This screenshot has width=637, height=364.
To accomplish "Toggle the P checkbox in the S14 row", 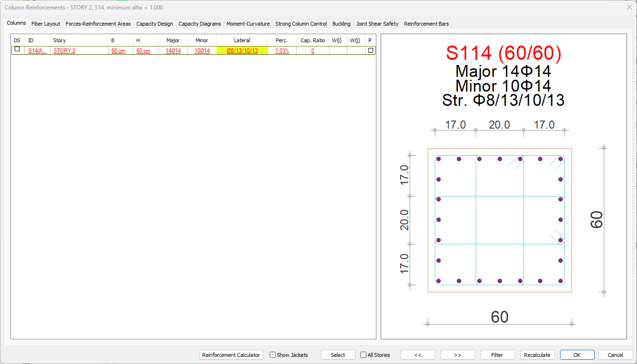I will pyautogui.click(x=370, y=50).
